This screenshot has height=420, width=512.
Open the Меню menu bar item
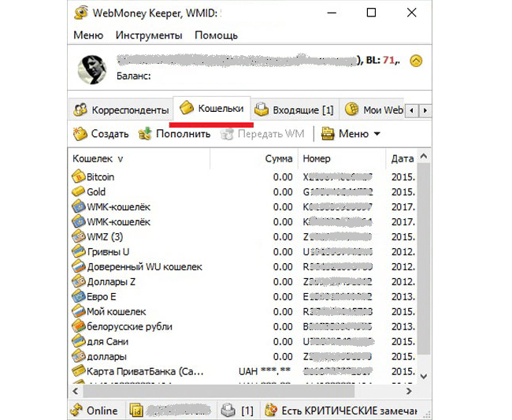(88, 35)
